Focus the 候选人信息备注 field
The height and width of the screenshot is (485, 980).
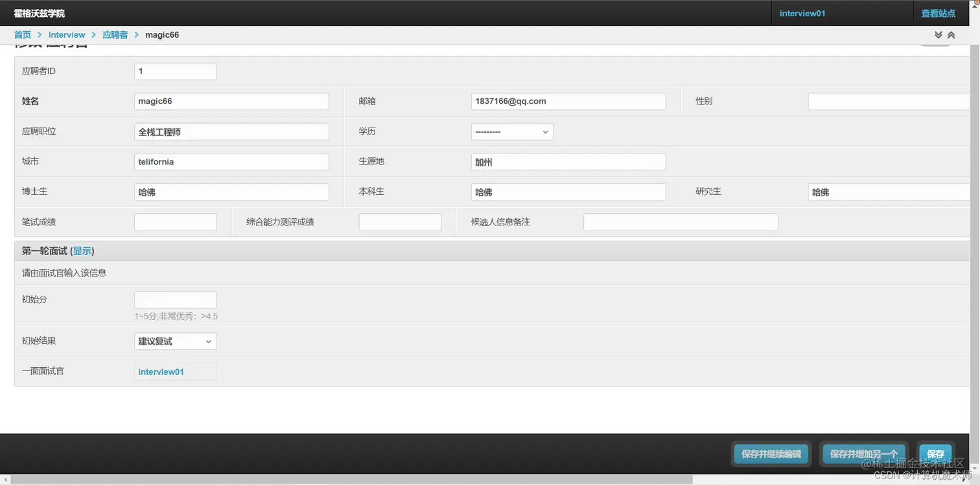click(681, 222)
